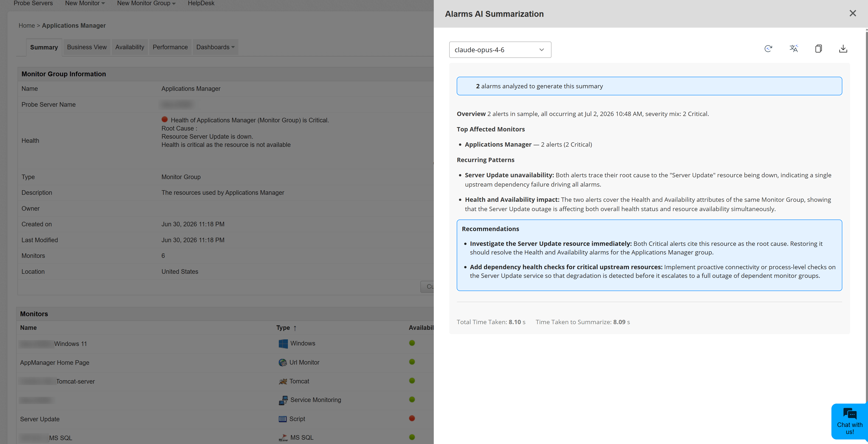Click the 'United States' location value
This screenshot has width=868, height=444.
[180, 272]
